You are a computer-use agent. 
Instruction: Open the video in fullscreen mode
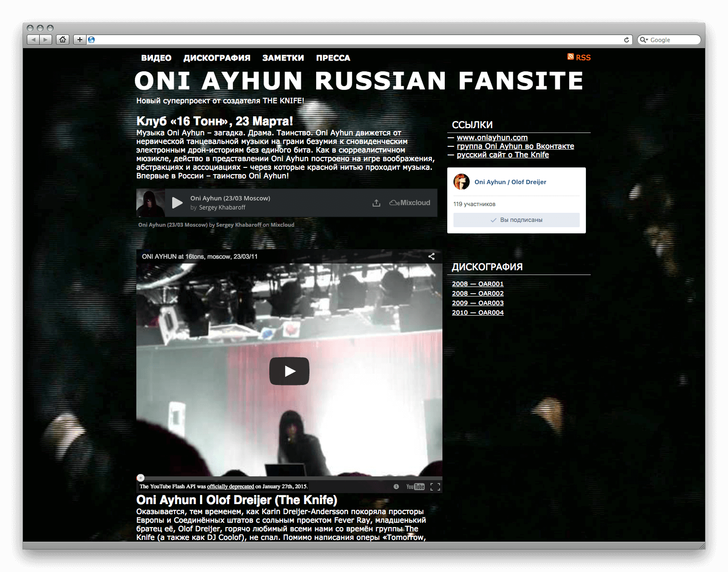coord(435,487)
